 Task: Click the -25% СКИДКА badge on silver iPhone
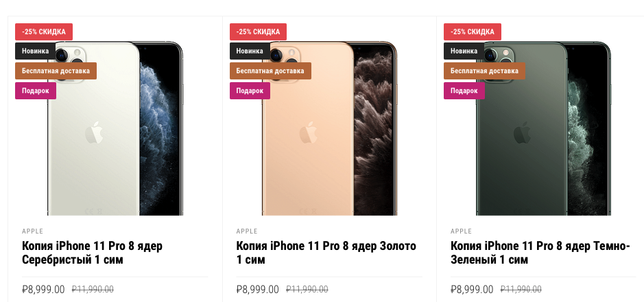(44, 32)
